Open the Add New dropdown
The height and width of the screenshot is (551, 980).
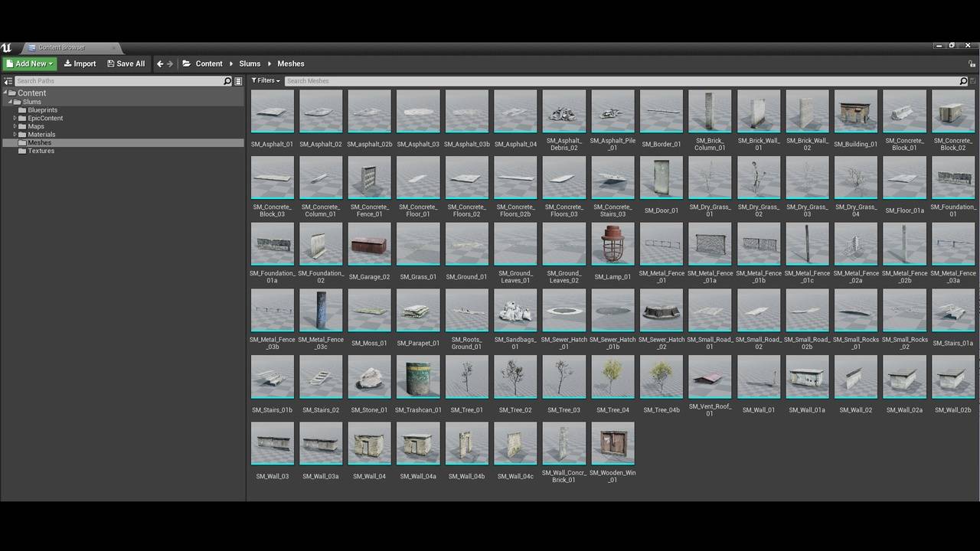coord(30,64)
